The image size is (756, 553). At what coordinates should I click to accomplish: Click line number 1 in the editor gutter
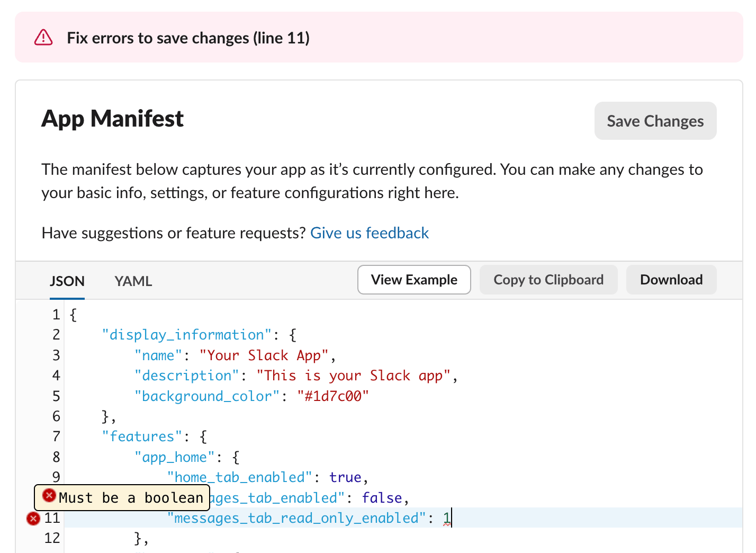pos(56,315)
